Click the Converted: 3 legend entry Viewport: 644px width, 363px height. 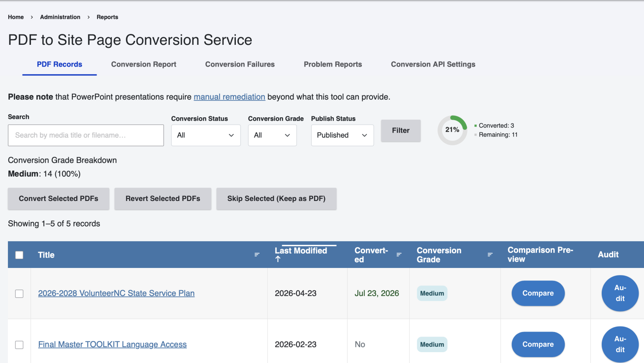496,126
